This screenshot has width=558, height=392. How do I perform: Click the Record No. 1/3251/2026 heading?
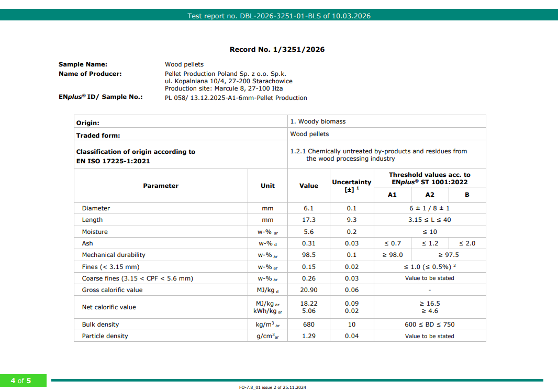[277, 50]
